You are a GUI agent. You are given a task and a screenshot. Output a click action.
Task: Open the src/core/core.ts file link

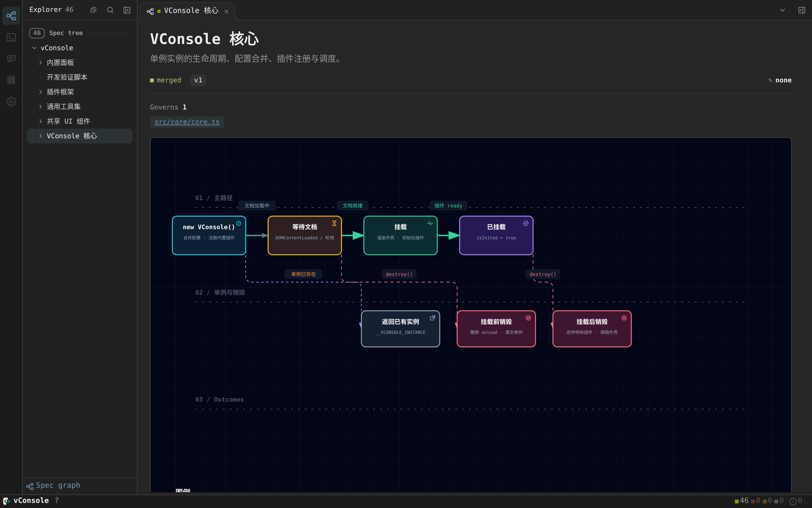coord(187,122)
